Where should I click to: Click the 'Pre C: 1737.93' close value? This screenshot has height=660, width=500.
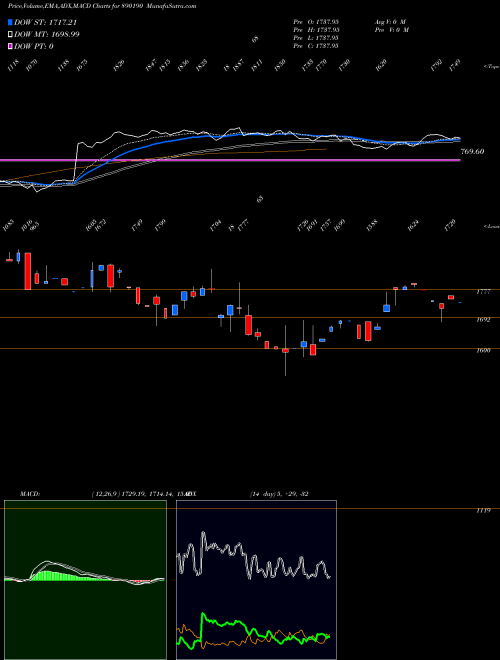(316, 46)
